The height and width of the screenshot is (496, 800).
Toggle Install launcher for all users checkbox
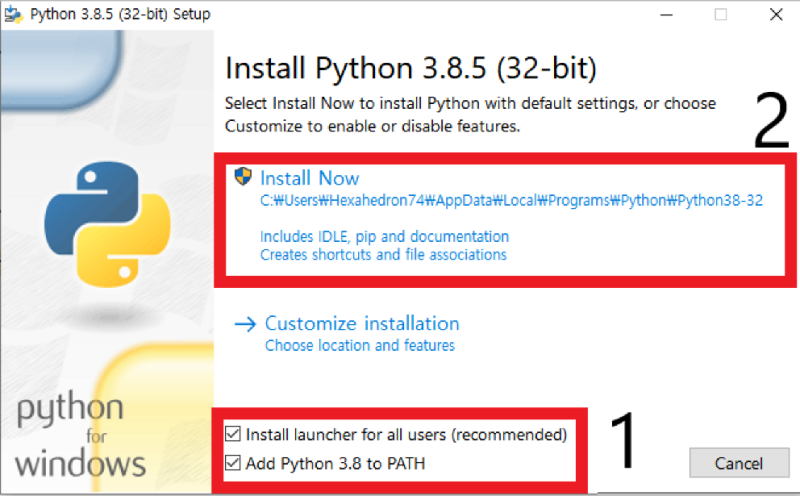[233, 434]
